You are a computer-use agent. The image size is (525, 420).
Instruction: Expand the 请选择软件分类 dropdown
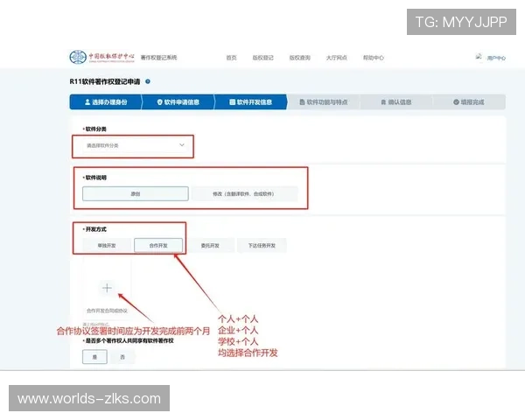tap(135, 145)
